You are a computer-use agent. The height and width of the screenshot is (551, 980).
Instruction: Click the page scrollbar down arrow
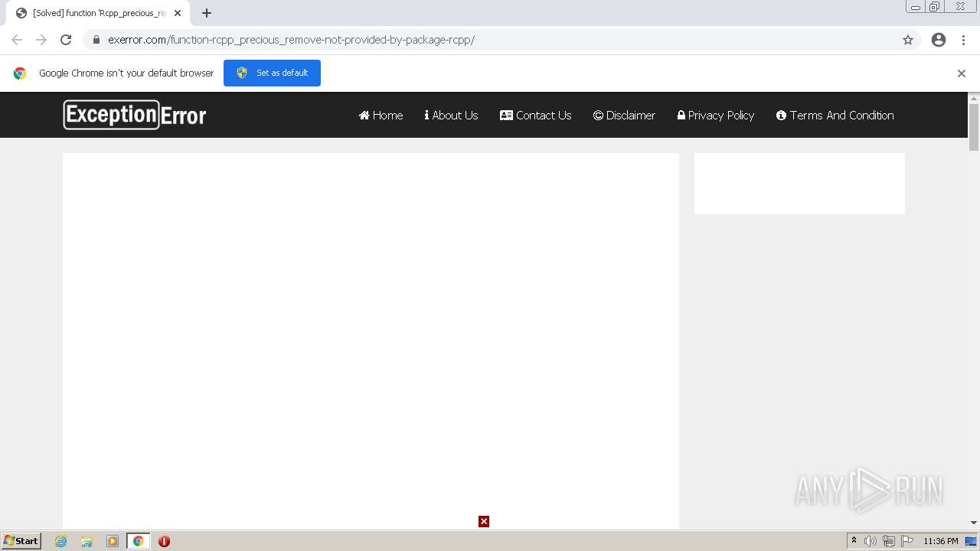(x=974, y=523)
